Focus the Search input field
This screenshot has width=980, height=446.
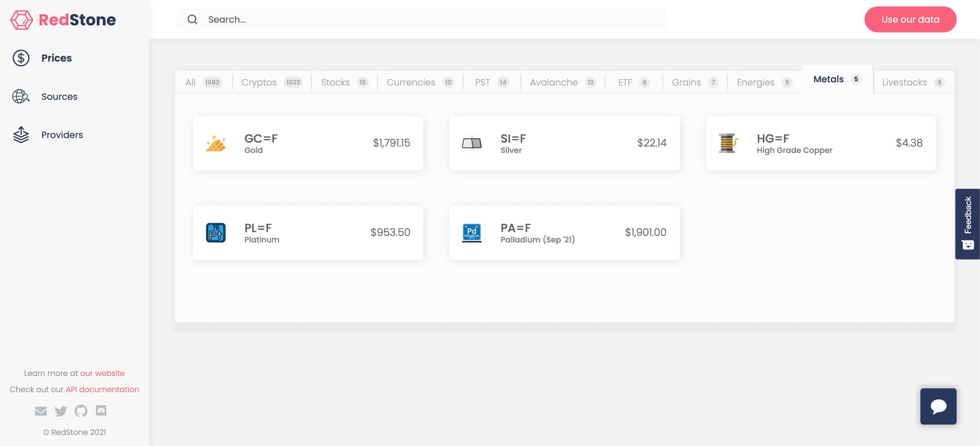click(x=422, y=19)
